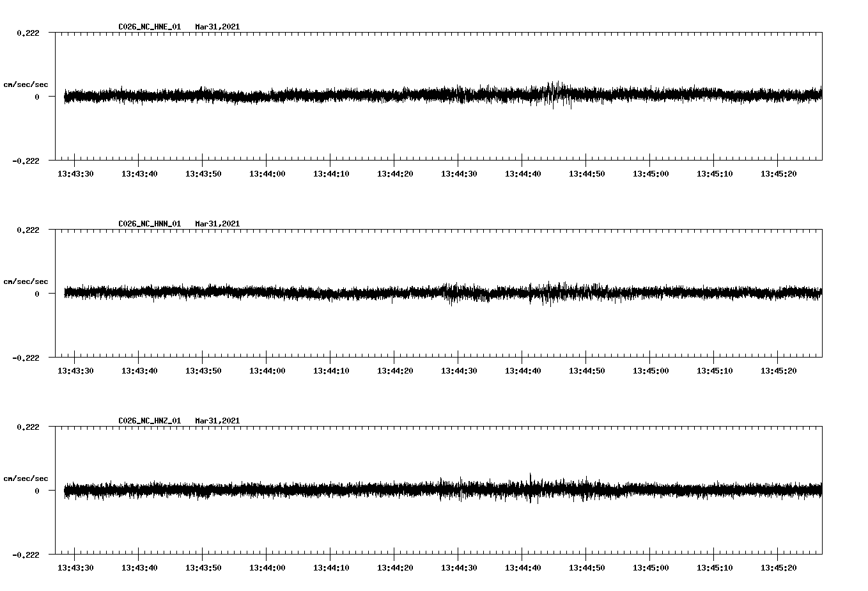The height and width of the screenshot is (591, 868).
Task: Click the cm/sec/sec label on middle panel
Action: (x=27, y=281)
